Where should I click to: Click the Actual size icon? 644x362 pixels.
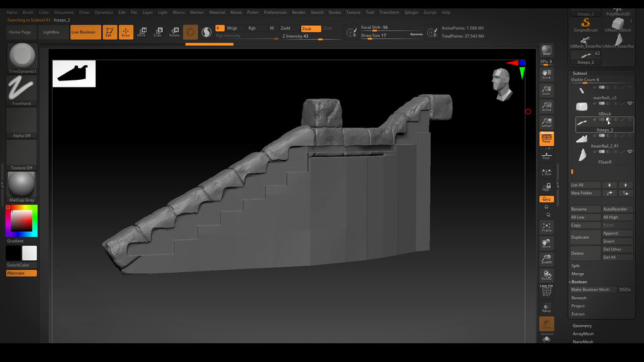click(x=547, y=107)
